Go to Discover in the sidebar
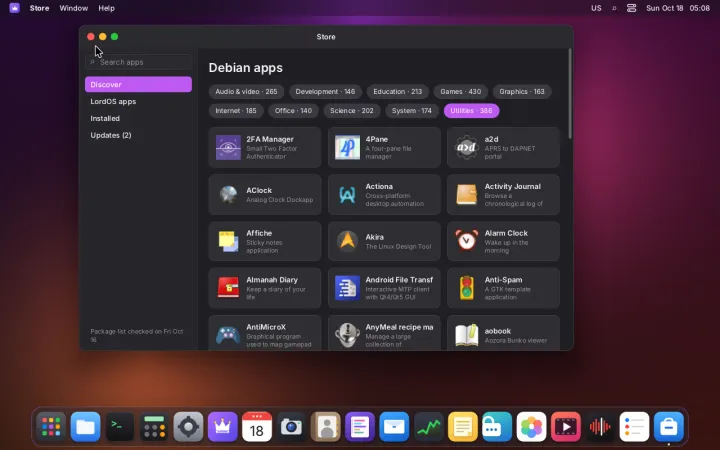This screenshot has width=720, height=450. tap(138, 84)
